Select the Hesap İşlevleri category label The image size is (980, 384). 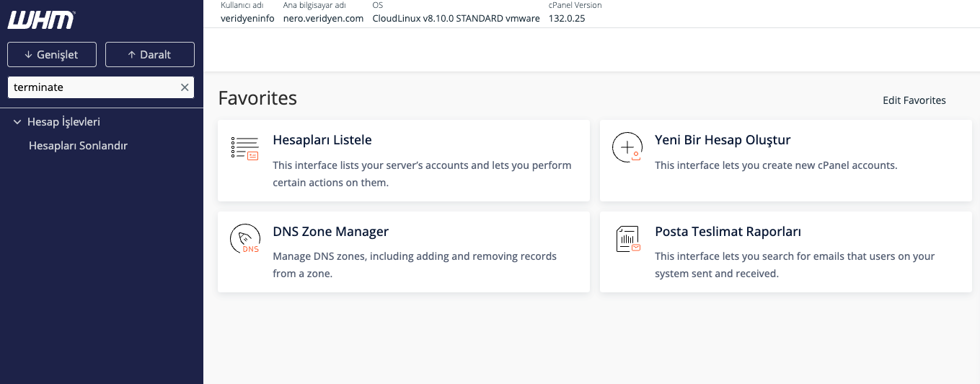pyautogui.click(x=63, y=122)
